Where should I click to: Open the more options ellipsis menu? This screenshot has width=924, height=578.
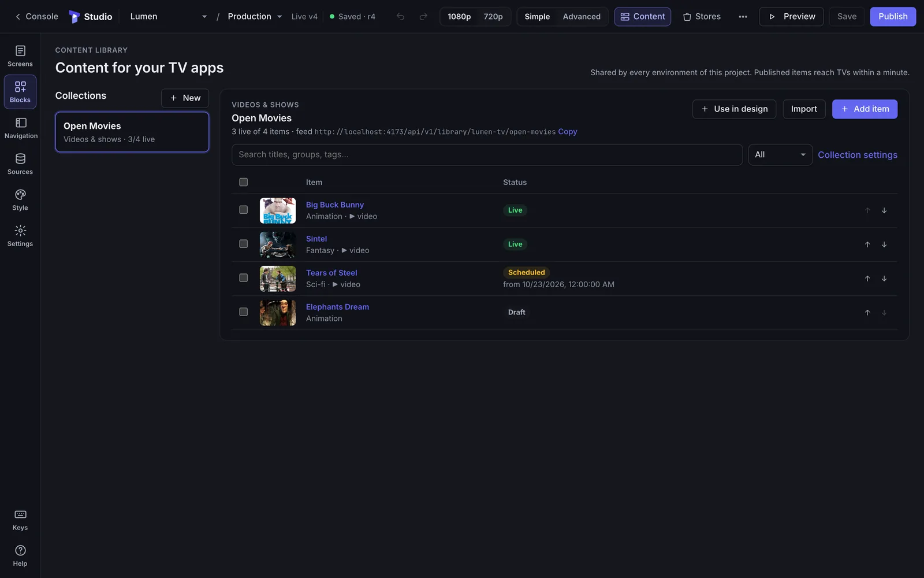click(x=743, y=17)
